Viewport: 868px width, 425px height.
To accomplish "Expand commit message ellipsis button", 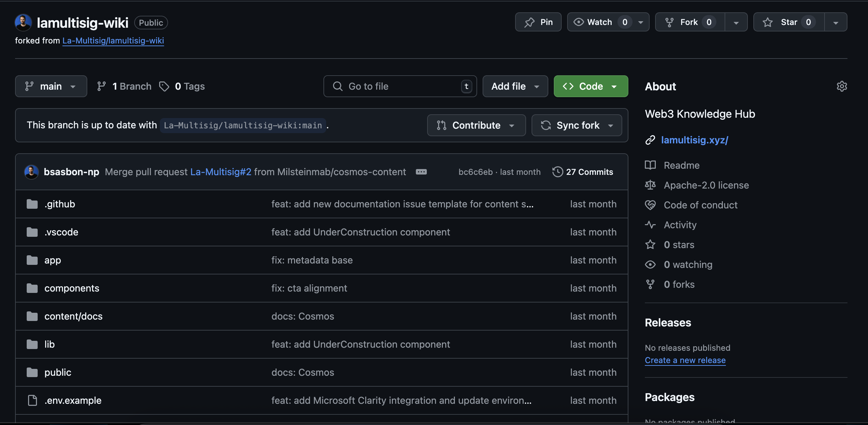I will point(421,172).
